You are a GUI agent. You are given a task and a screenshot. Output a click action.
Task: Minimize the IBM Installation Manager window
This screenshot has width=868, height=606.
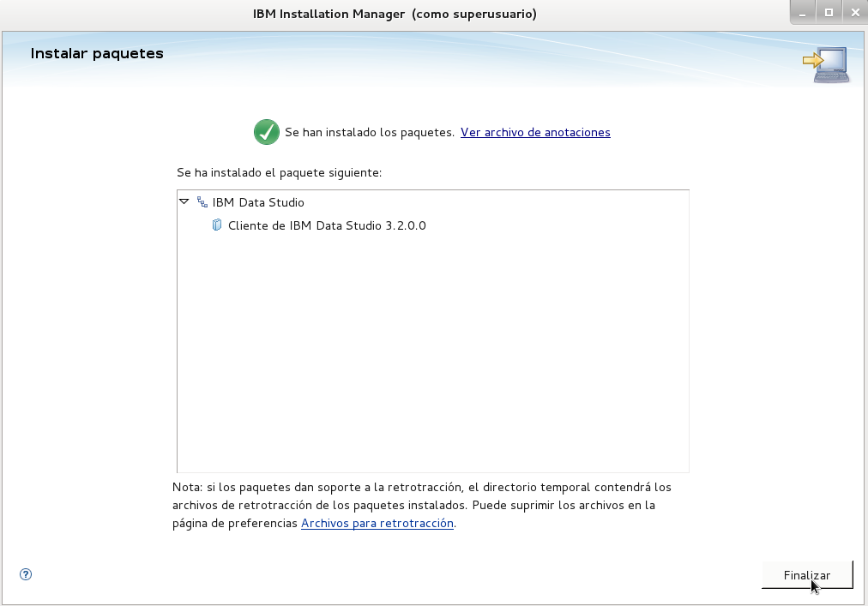[803, 13]
